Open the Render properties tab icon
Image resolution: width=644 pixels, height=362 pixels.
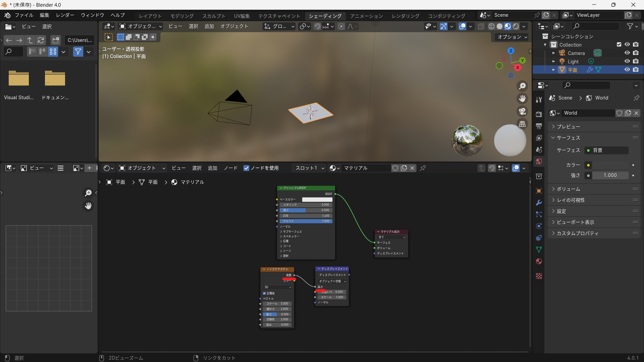click(x=539, y=114)
